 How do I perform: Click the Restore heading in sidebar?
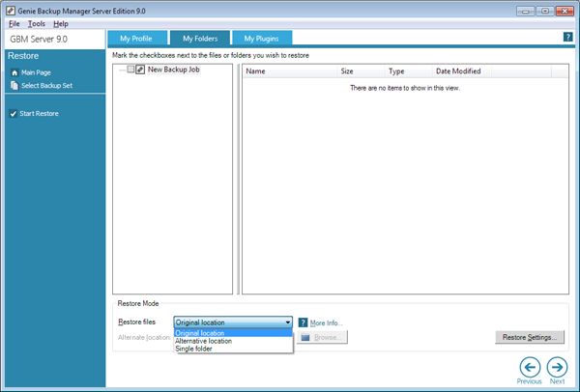pos(23,56)
